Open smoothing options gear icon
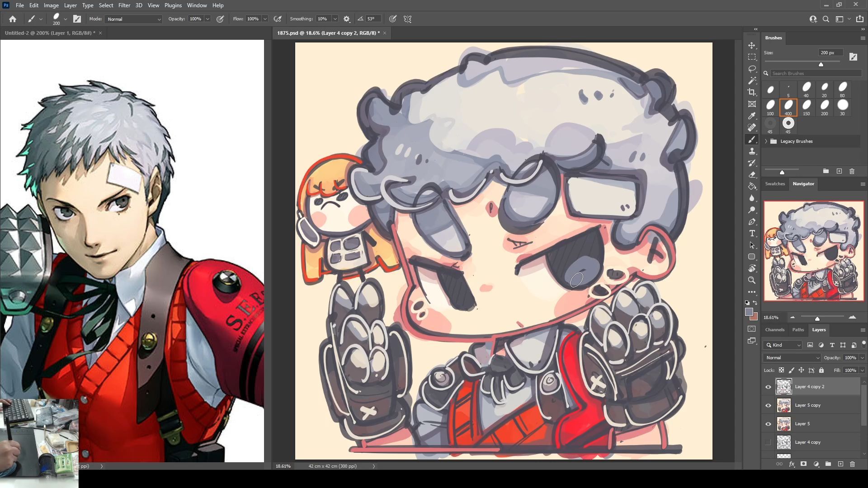The height and width of the screenshot is (488, 868). tap(347, 19)
